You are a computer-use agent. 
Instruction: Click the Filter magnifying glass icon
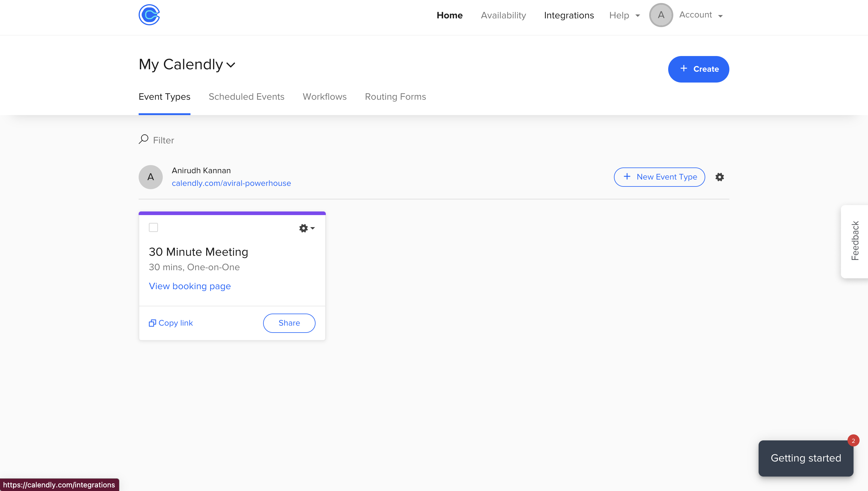143,139
